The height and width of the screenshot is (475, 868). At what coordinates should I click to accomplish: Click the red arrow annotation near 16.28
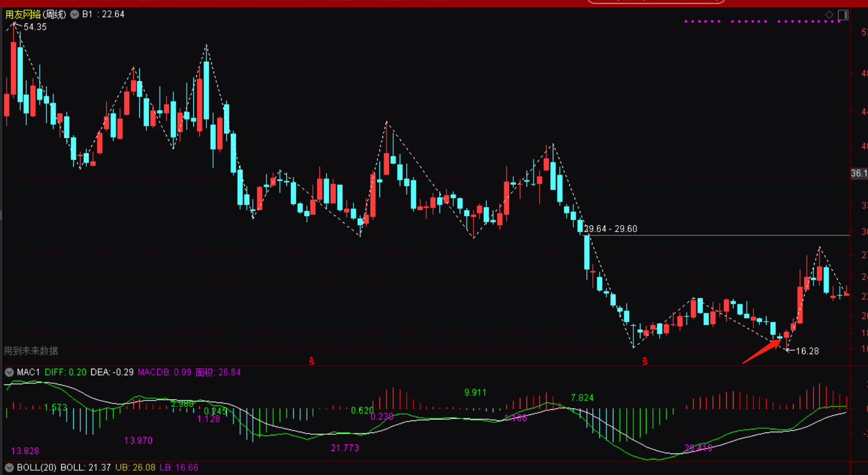pyautogui.click(x=762, y=351)
